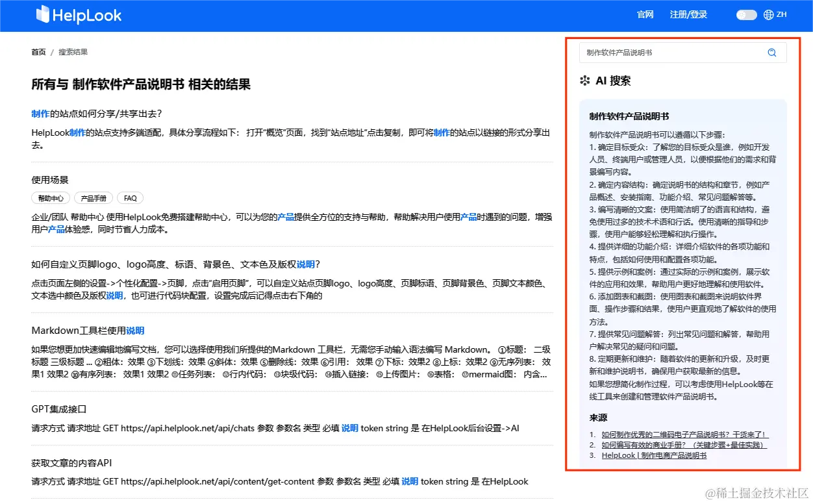Open result about 自定义页脚logo
This screenshot has width=813, height=504.
[176, 264]
